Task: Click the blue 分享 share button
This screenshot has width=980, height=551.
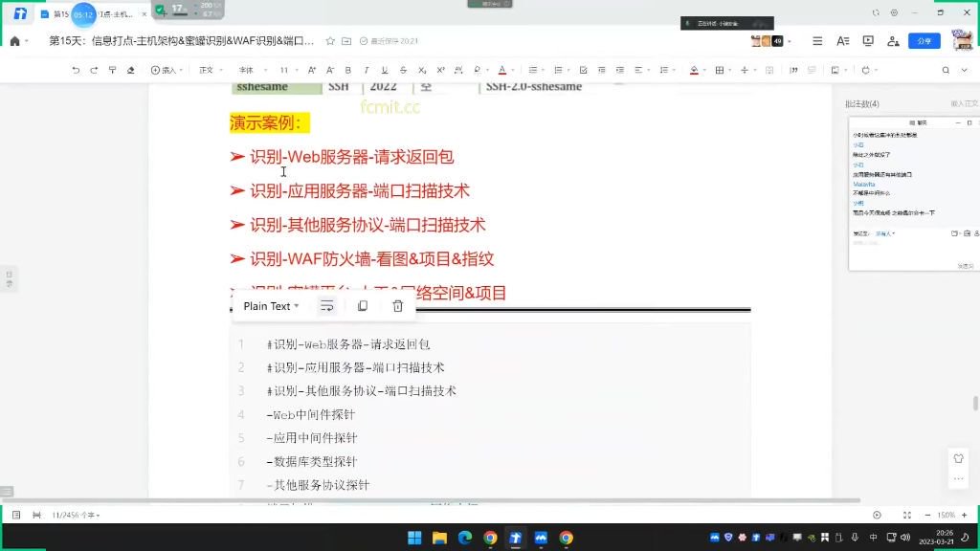Action: click(x=924, y=41)
